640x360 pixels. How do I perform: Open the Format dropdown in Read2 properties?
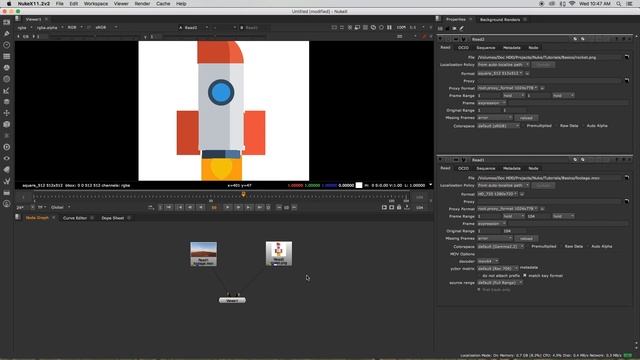click(x=500, y=73)
